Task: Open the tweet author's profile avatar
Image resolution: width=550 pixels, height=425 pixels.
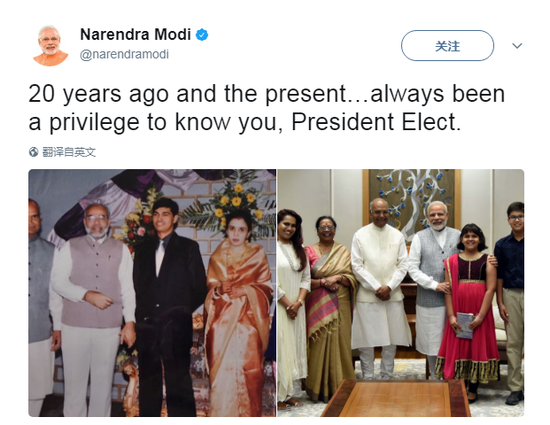Action: 51,46
